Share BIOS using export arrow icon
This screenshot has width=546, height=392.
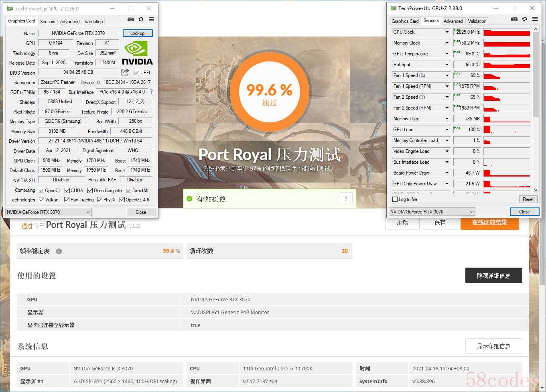(125, 72)
